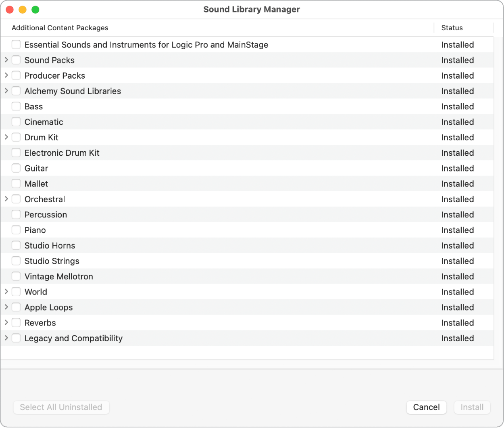Click the "Drum Kit" row label
Image resolution: width=504 pixels, height=428 pixels.
click(42, 137)
